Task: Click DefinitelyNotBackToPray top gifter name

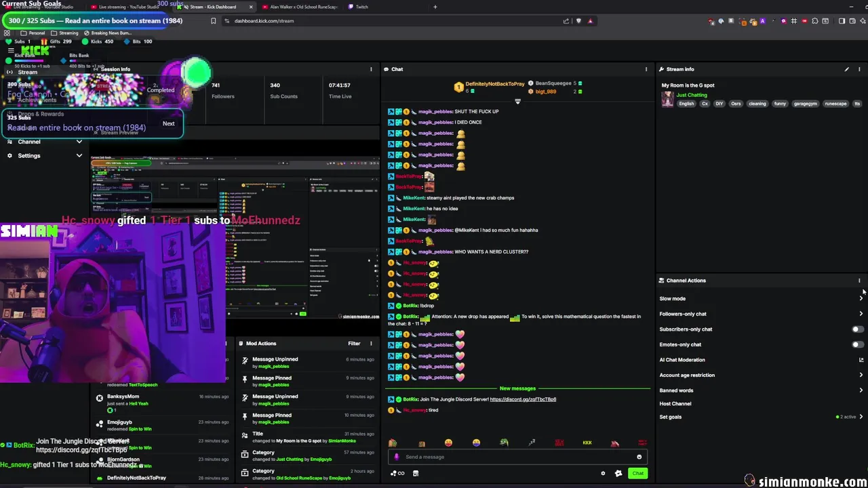Action: [494, 84]
